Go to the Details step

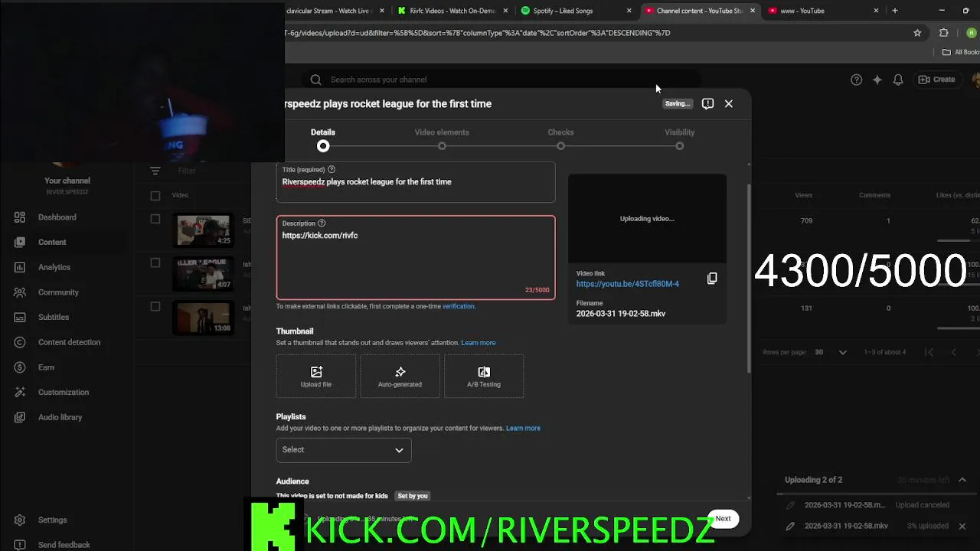tap(323, 139)
